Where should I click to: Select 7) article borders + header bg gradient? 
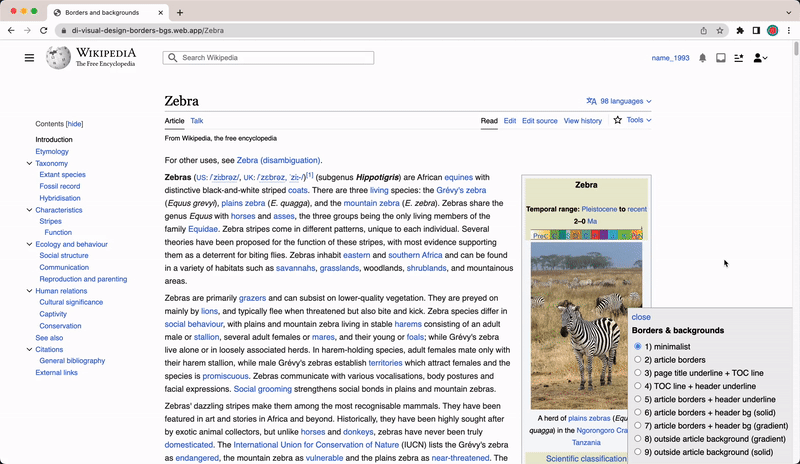pyautogui.click(x=637, y=425)
